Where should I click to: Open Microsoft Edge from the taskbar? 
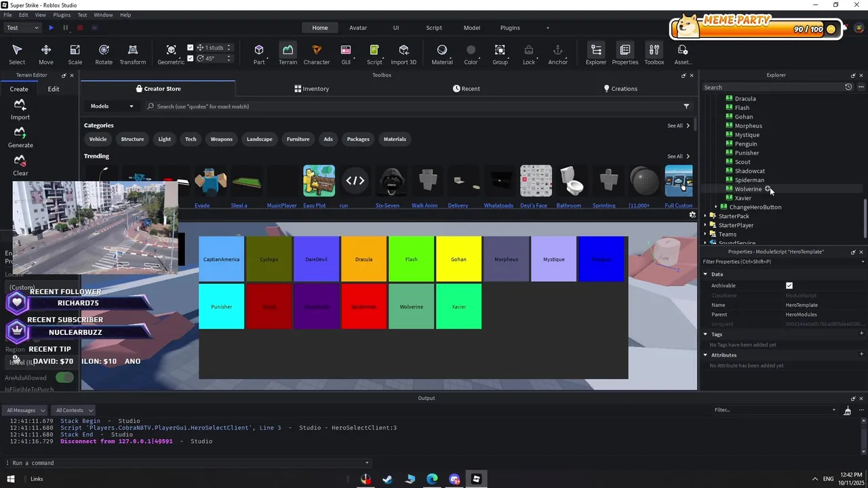pos(432,479)
